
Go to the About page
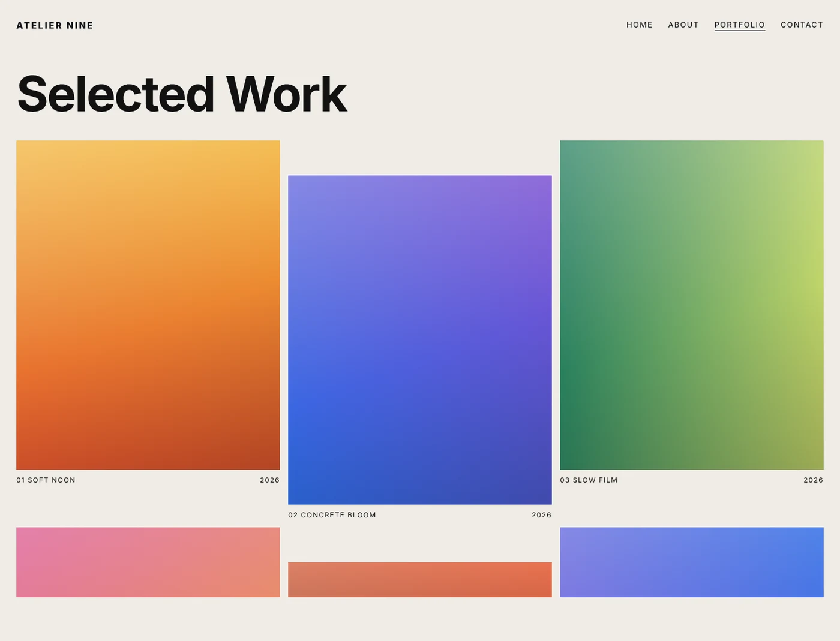(683, 25)
